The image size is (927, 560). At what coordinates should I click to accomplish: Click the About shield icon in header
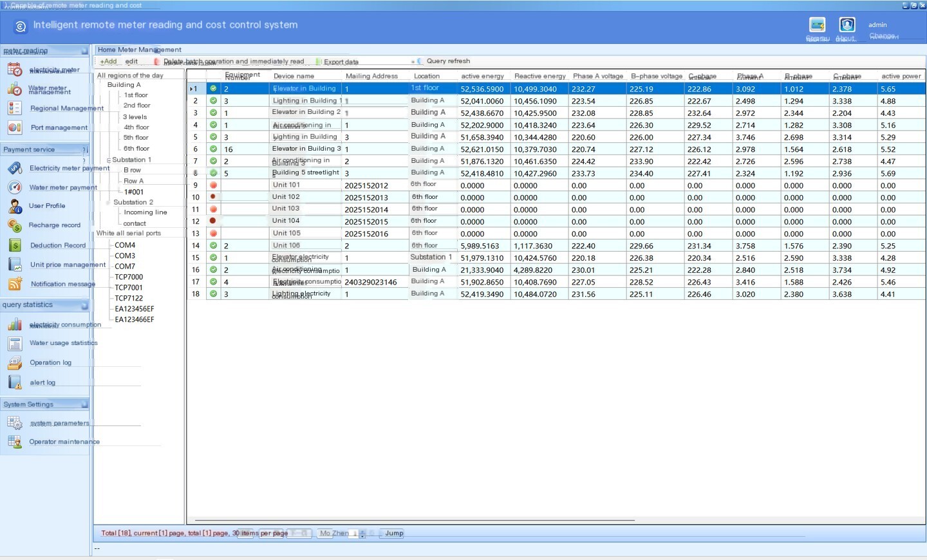point(847,24)
